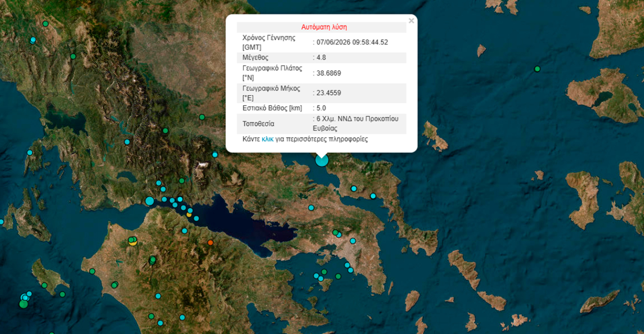Click the latitude value '38.6869'
The height and width of the screenshot is (334, 644).
[329, 73]
